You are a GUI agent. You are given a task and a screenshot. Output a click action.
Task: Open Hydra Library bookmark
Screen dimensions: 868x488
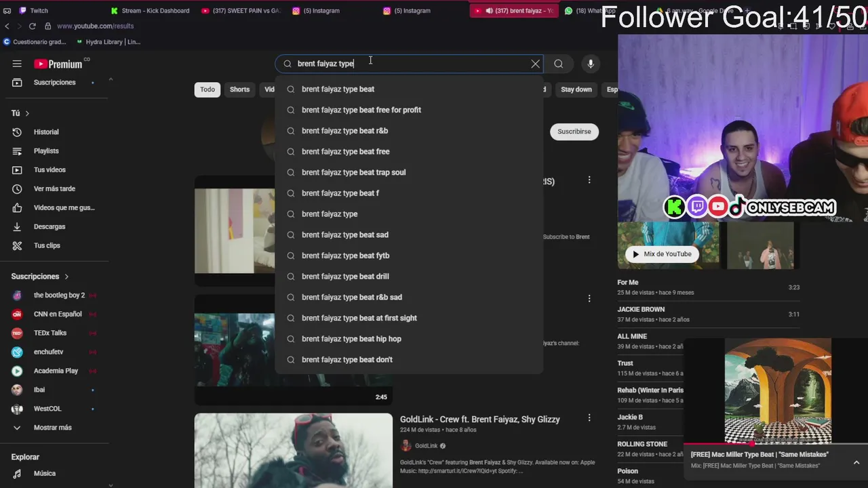108,42
